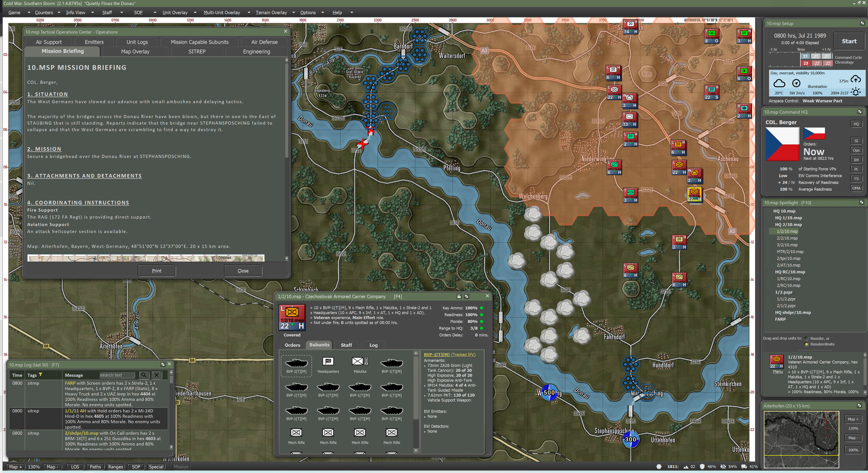Viewport: 868px width, 473px height.
Task: Toggle the LOS button in bottom bar
Action: tap(75, 467)
